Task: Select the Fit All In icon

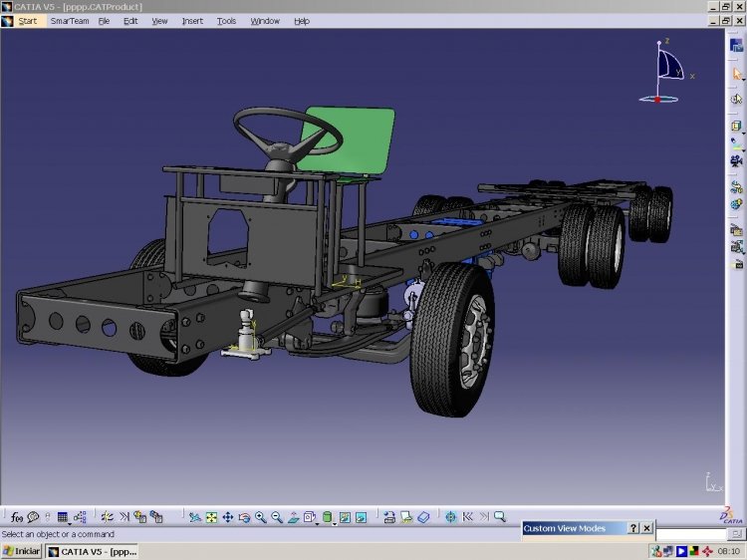Action: pyautogui.click(x=211, y=517)
